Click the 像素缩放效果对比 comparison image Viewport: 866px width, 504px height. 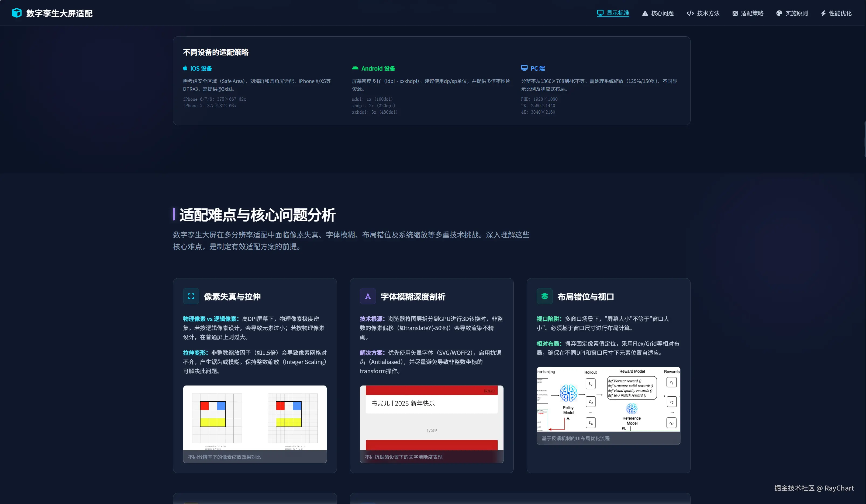(x=255, y=418)
